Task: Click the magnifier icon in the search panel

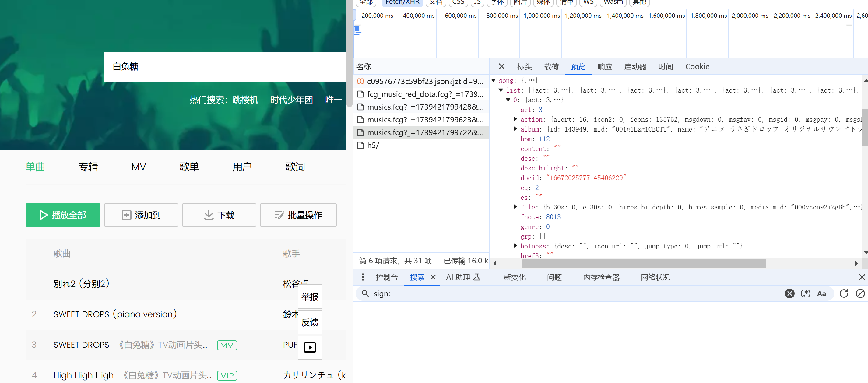Action: click(x=365, y=294)
